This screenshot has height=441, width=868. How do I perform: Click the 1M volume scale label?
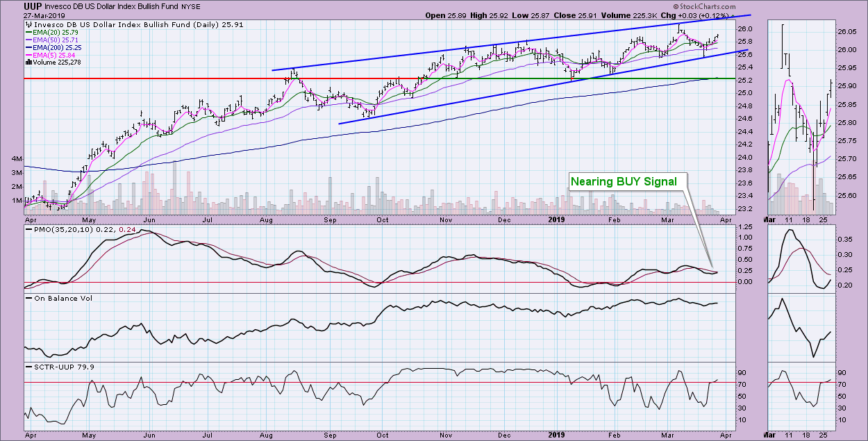point(17,201)
